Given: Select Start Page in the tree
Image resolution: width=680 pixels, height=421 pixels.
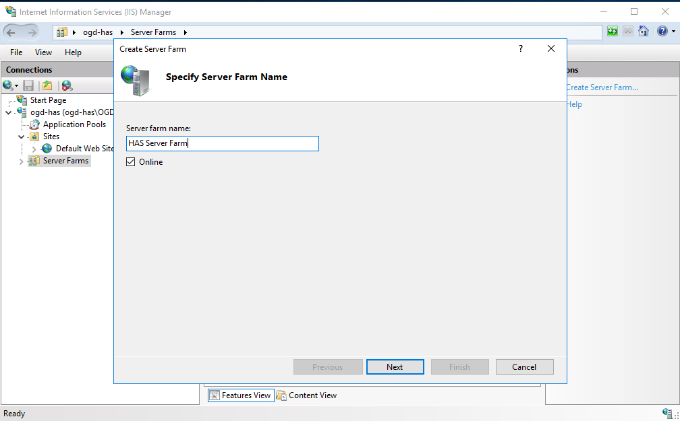Looking at the screenshot, I should coord(48,100).
